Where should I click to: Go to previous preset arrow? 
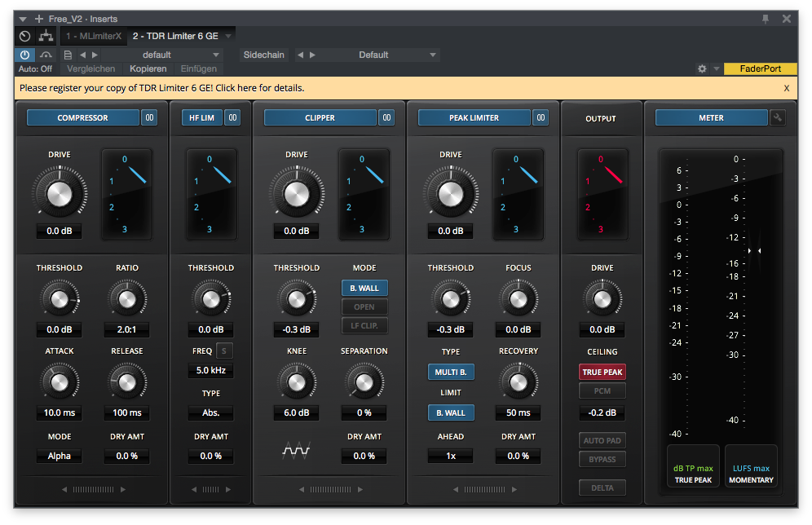83,55
